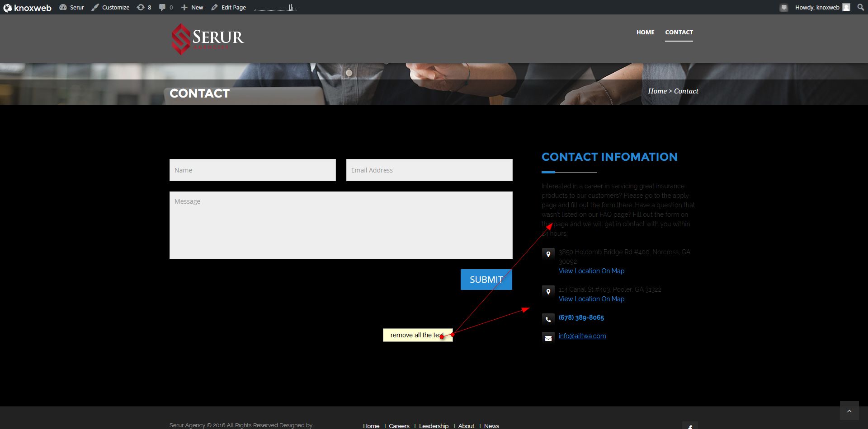Open the admin bar search icon

(860, 8)
